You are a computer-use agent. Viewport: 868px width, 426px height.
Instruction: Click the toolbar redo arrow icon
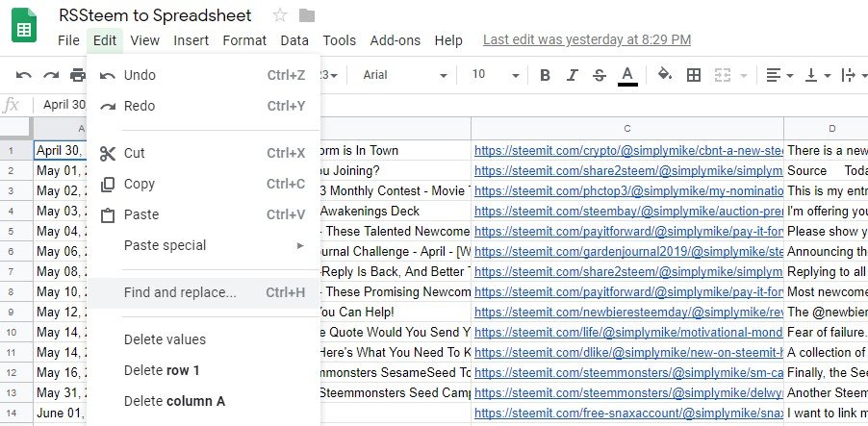[51, 75]
